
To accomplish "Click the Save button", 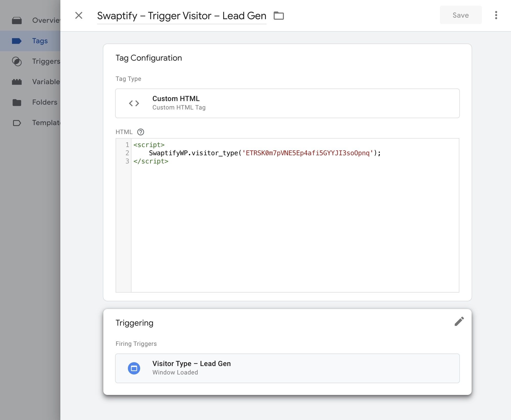I will (460, 15).
